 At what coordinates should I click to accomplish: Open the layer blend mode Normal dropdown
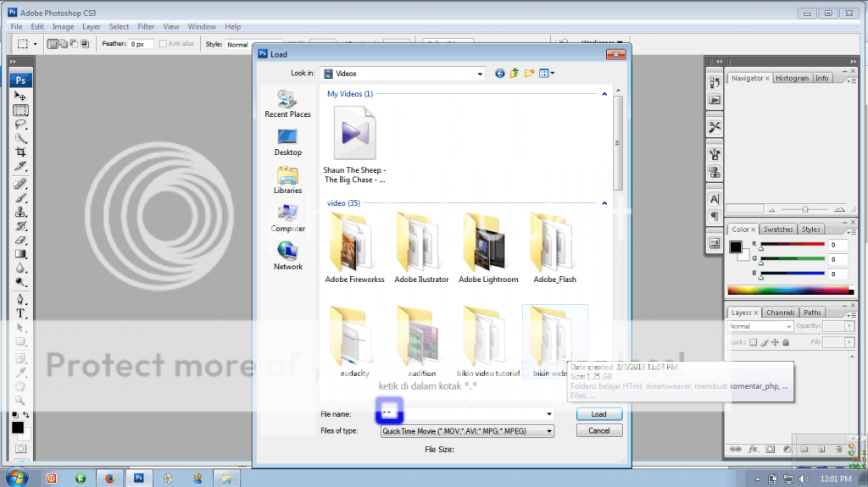pos(760,327)
